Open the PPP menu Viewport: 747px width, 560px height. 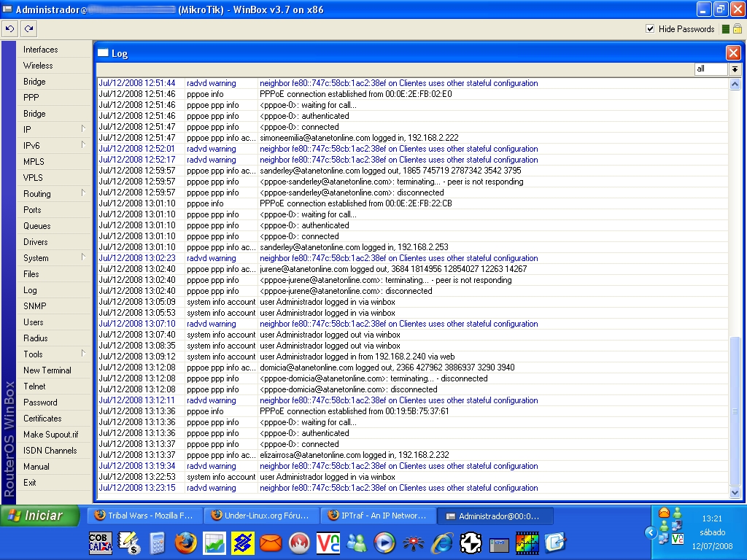click(x=31, y=98)
